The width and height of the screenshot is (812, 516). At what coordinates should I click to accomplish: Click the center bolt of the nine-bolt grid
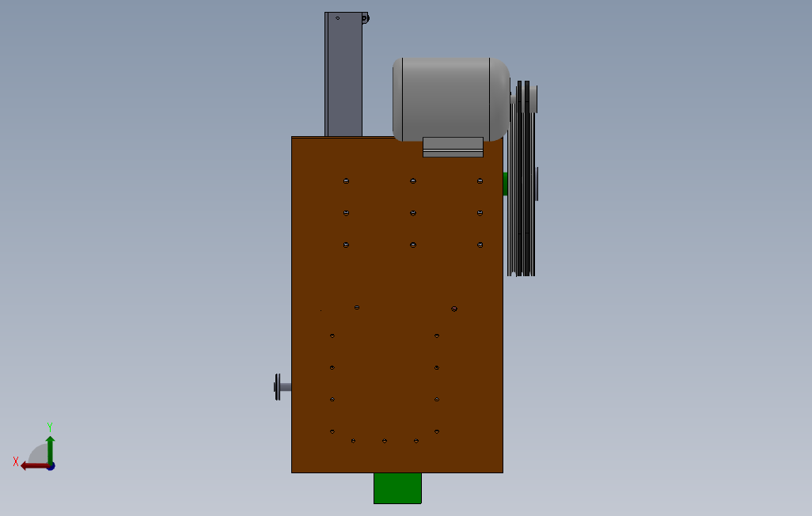coord(413,213)
